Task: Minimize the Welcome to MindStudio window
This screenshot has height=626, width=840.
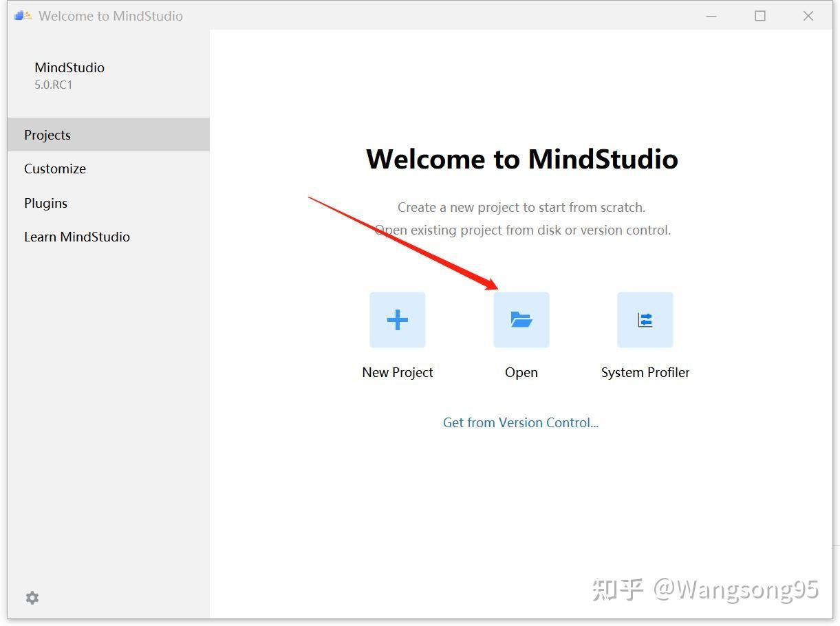Action: coord(711,15)
